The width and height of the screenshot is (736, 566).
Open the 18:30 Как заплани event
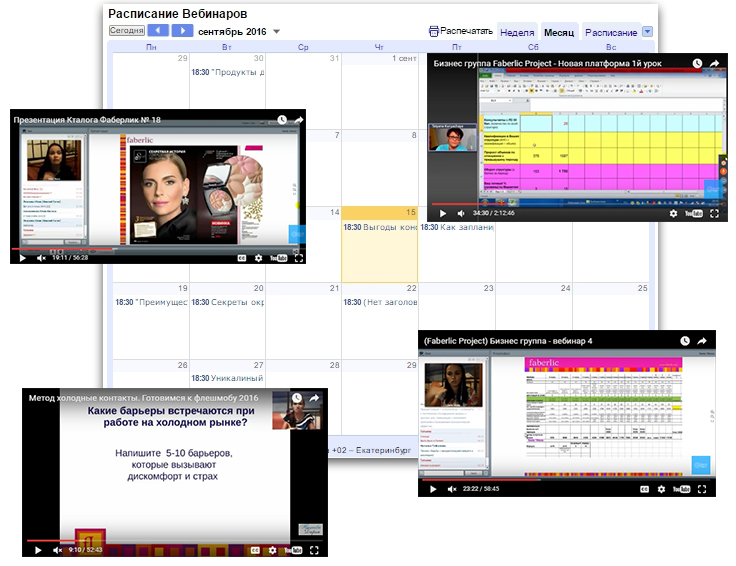[x=456, y=227]
